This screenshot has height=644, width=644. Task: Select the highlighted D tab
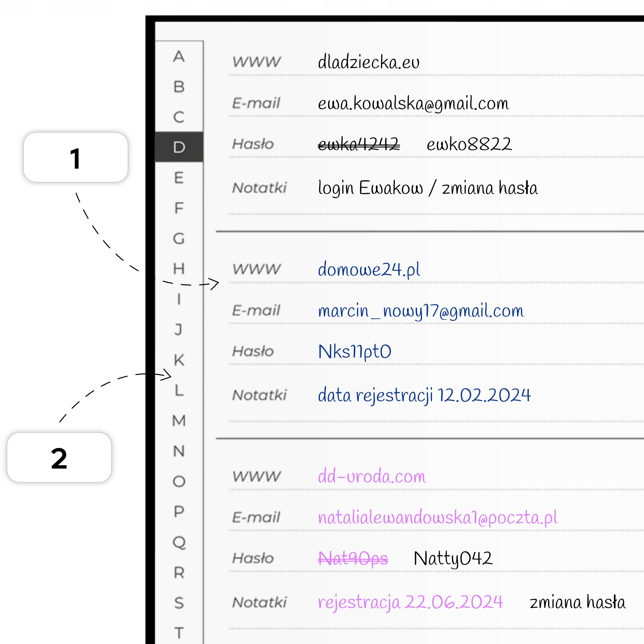click(179, 147)
